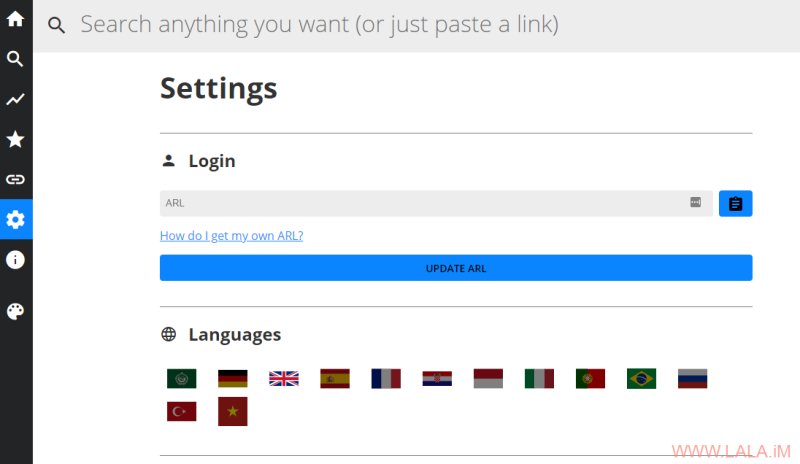Click the password-manager icon inside ARL field
The height and width of the screenshot is (464, 800).
coord(695,202)
